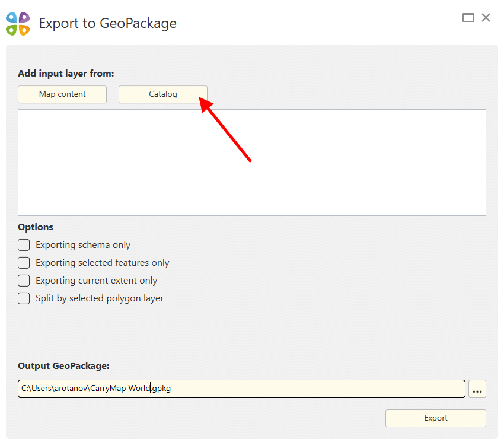Click the 'Split by selected polygon layer' label text
The height and width of the screenshot is (445, 504).
pos(100,298)
